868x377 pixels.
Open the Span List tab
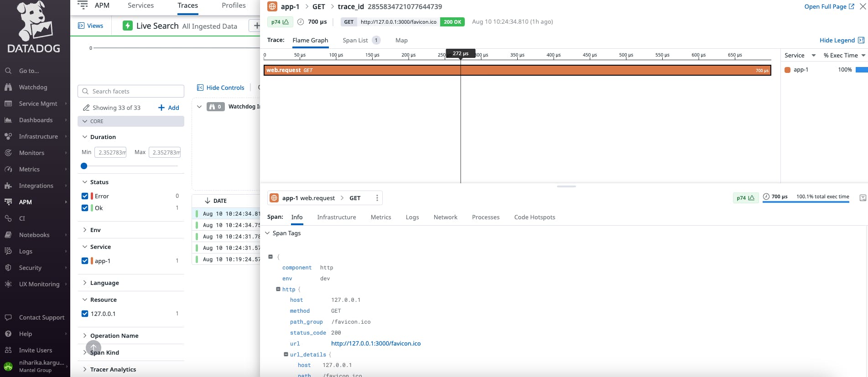point(361,40)
